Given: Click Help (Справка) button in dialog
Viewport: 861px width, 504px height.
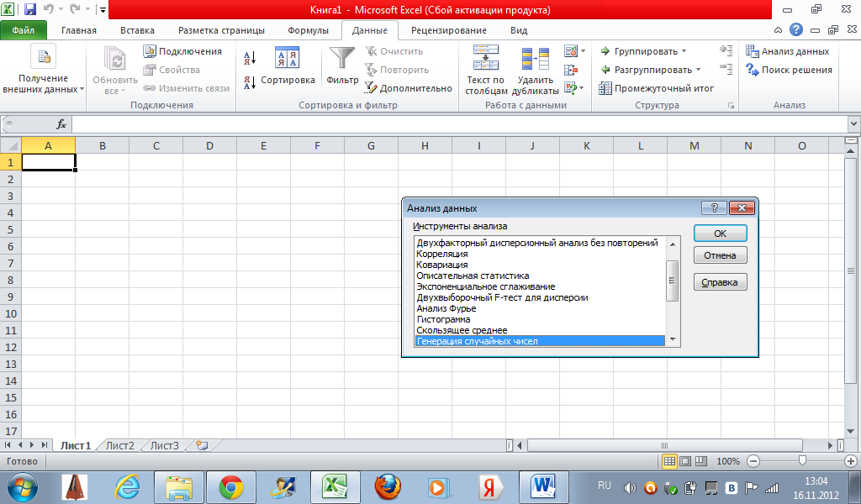Looking at the screenshot, I should pyautogui.click(x=720, y=282).
